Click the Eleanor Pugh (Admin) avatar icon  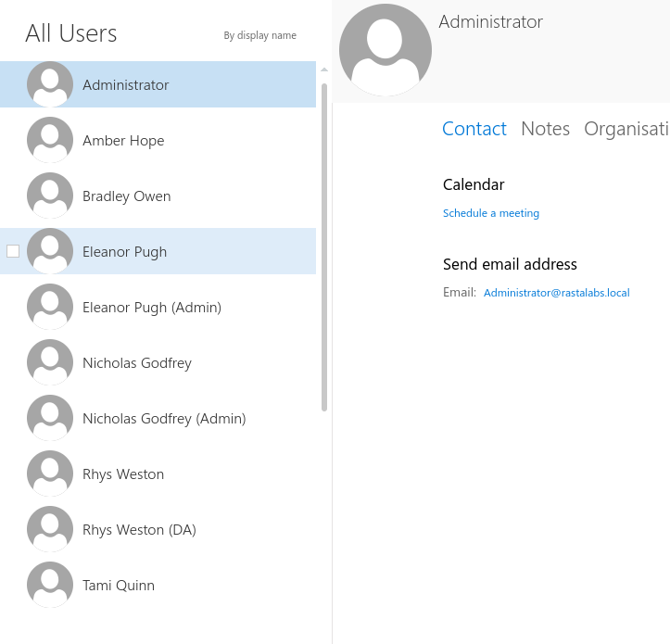click(50, 307)
